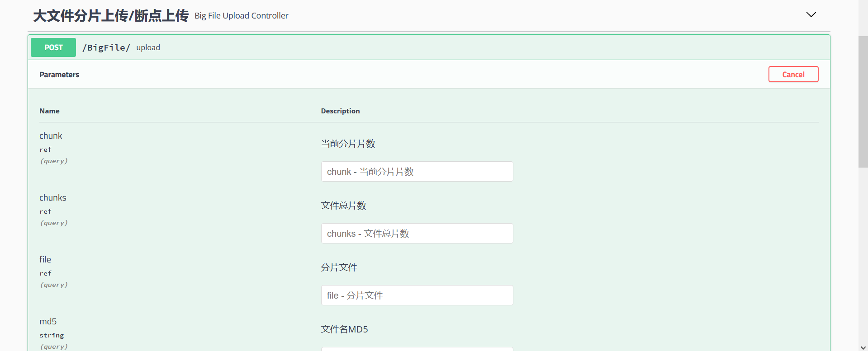The width and height of the screenshot is (868, 351).
Task: Click the chunks input field
Action: [417, 234]
